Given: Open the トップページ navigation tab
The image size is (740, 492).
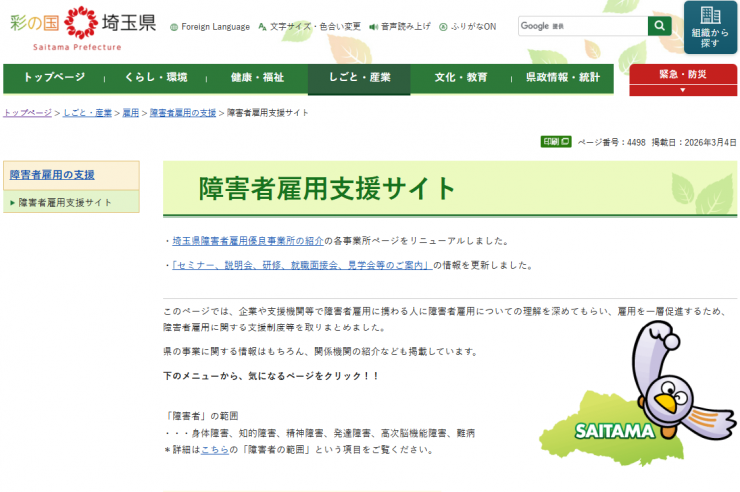Looking at the screenshot, I should coord(54,78).
